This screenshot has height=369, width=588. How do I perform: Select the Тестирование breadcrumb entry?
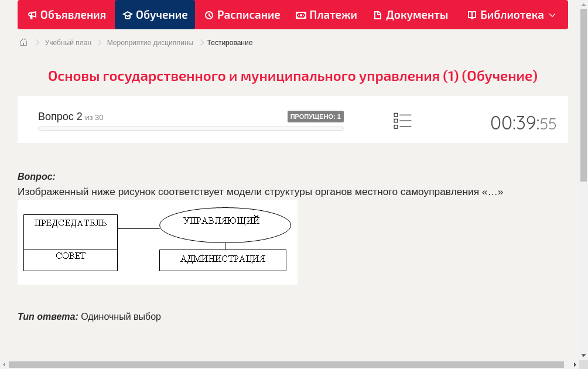229,42
